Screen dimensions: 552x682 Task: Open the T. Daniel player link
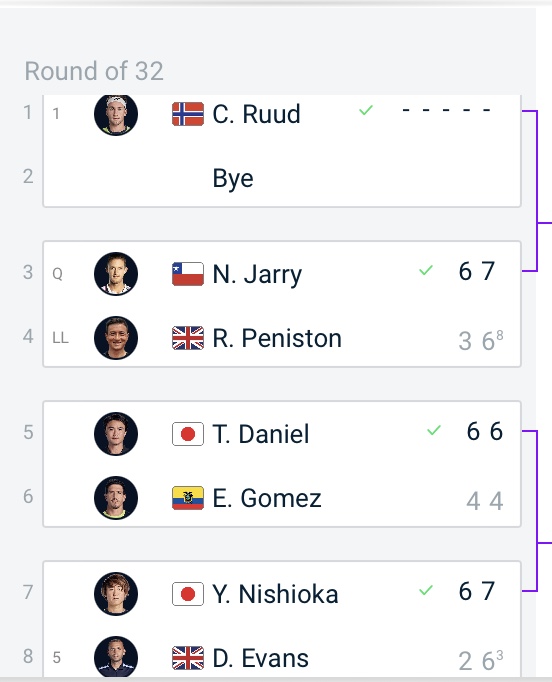(261, 434)
